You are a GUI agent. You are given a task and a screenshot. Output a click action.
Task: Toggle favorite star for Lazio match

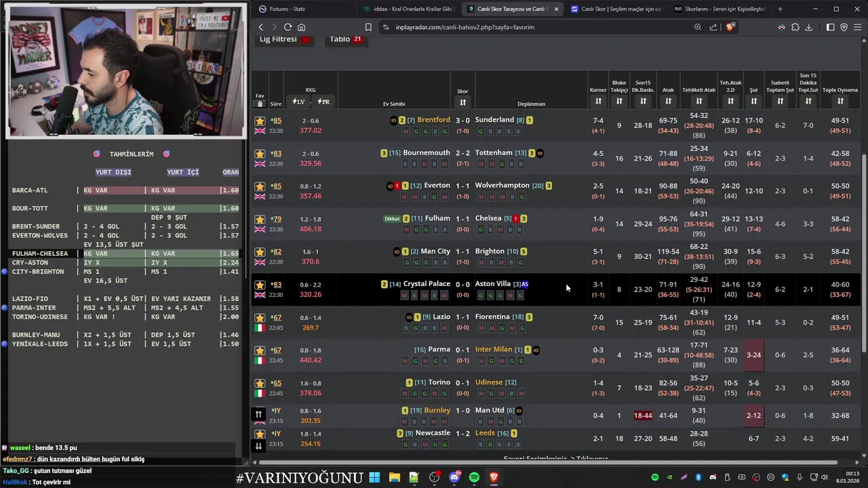(x=260, y=318)
